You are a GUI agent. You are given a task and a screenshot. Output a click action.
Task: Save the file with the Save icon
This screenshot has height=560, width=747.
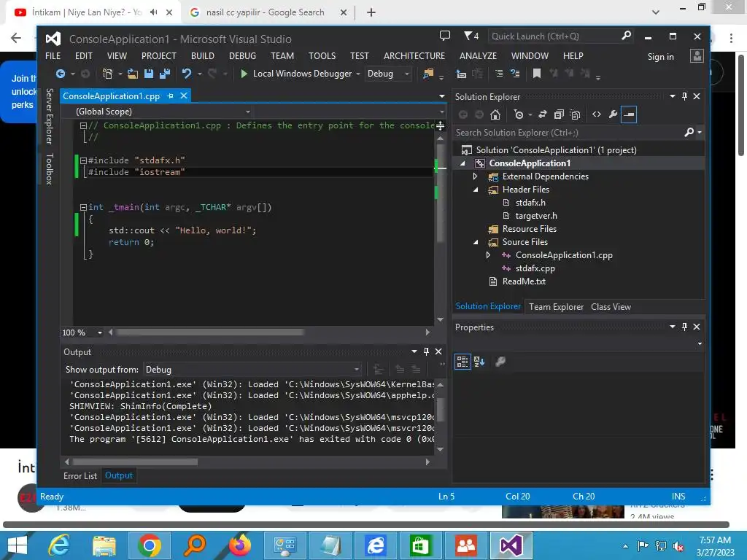pos(149,74)
